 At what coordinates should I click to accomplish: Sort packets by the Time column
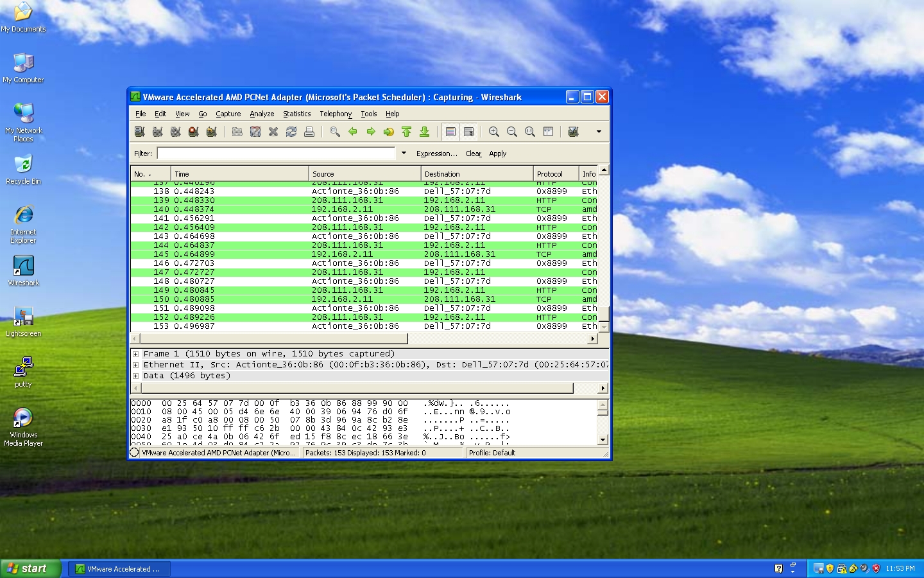[240, 174]
